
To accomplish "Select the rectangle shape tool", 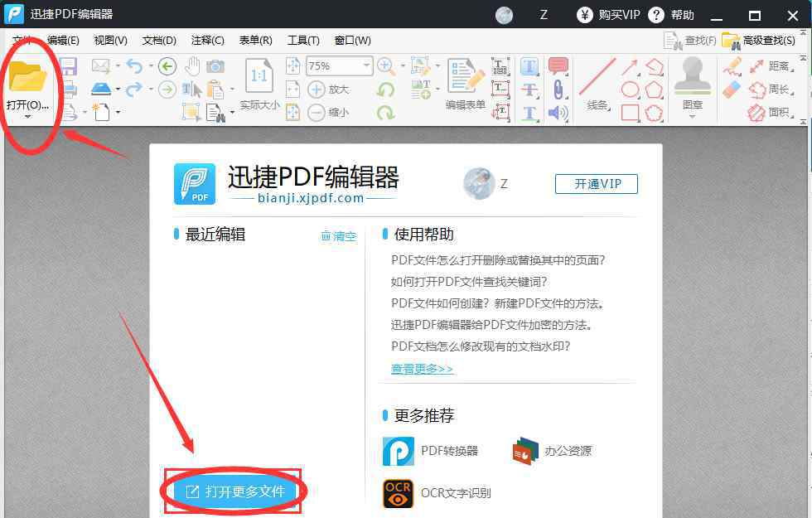I will (630, 113).
